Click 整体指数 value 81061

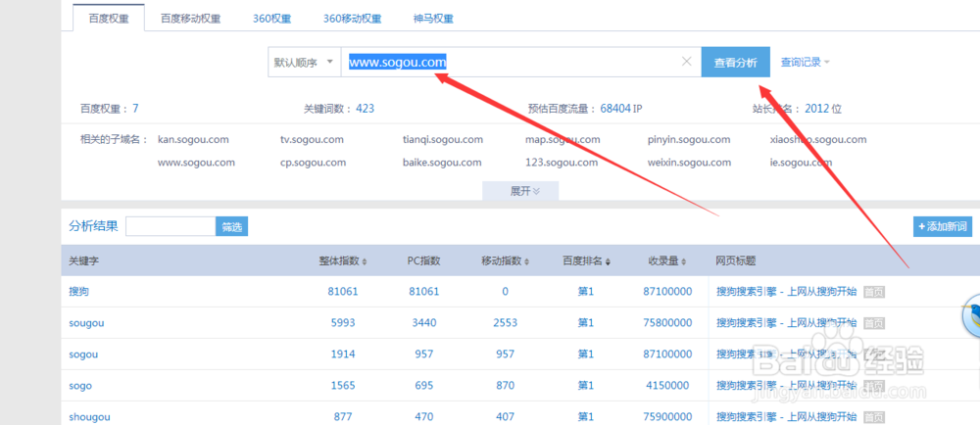point(342,292)
